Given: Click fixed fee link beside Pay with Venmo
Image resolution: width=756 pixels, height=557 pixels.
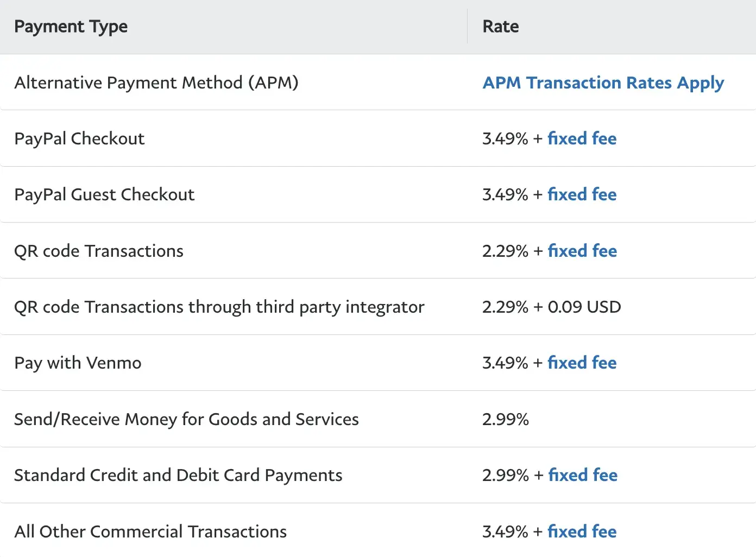Looking at the screenshot, I should coord(582,363).
